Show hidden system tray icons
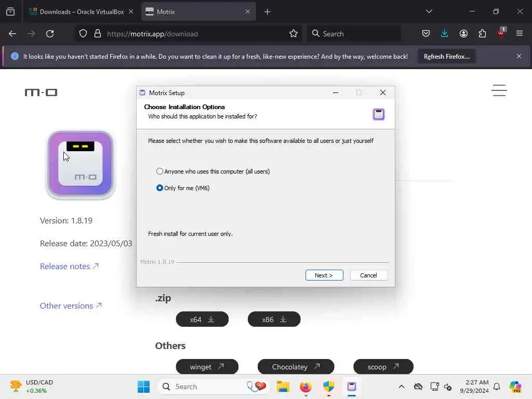 click(x=402, y=387)
